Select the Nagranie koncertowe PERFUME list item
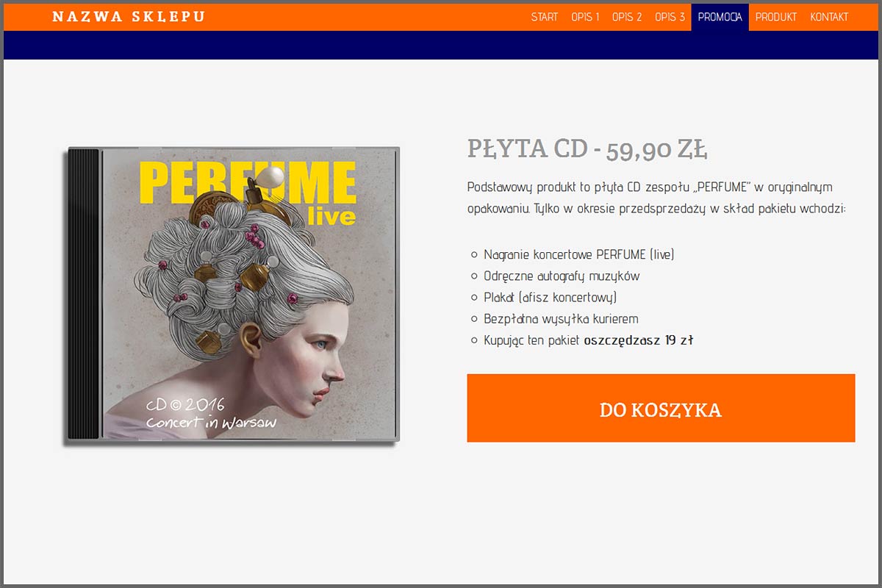The height and width of the screenshot is (588, 882). [578, 254]
